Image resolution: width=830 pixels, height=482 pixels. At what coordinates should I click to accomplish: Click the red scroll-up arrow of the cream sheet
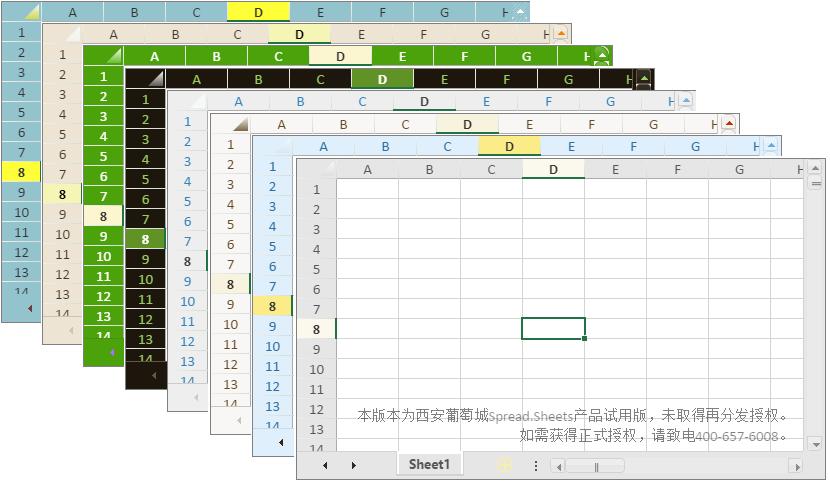729,124
